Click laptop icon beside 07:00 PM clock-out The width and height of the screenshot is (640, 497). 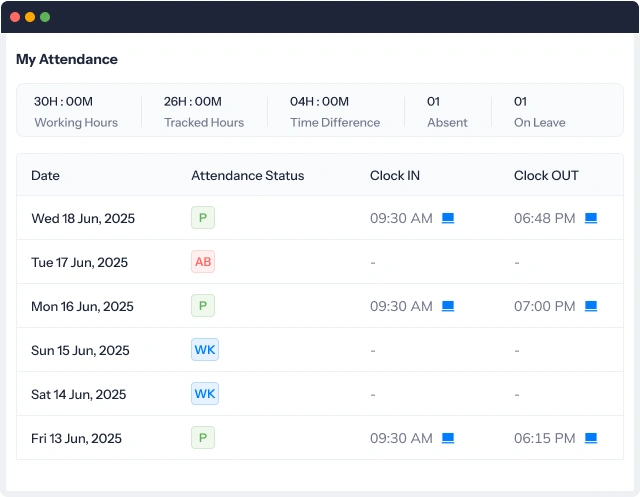591,306
